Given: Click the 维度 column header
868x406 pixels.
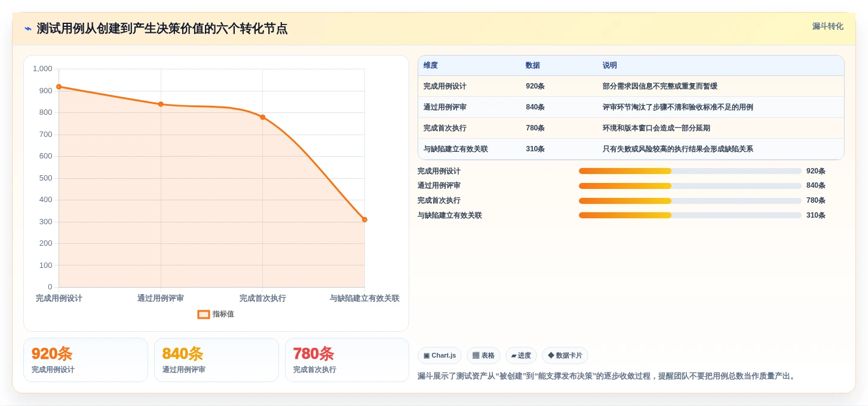Looking at the screenshot, I should (431, 65).
